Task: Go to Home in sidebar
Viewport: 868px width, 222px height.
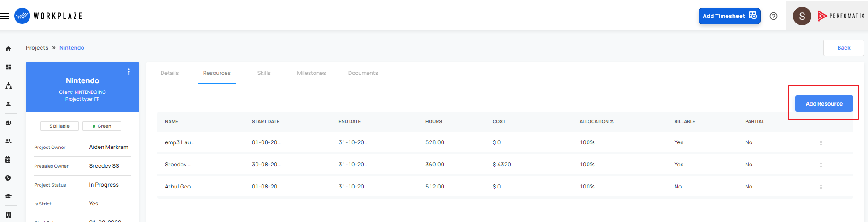Action: click(8, 49)
